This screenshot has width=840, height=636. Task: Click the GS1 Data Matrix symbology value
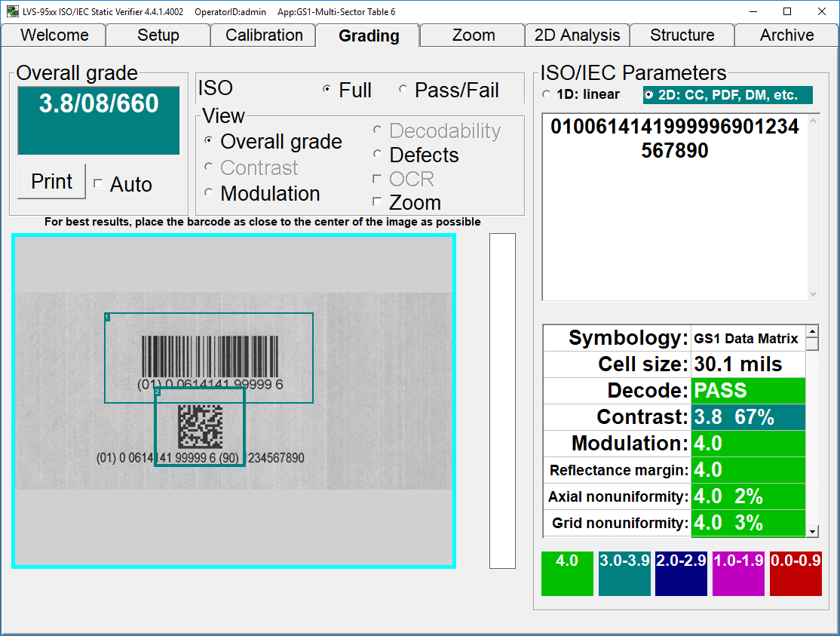pos(749,338)
